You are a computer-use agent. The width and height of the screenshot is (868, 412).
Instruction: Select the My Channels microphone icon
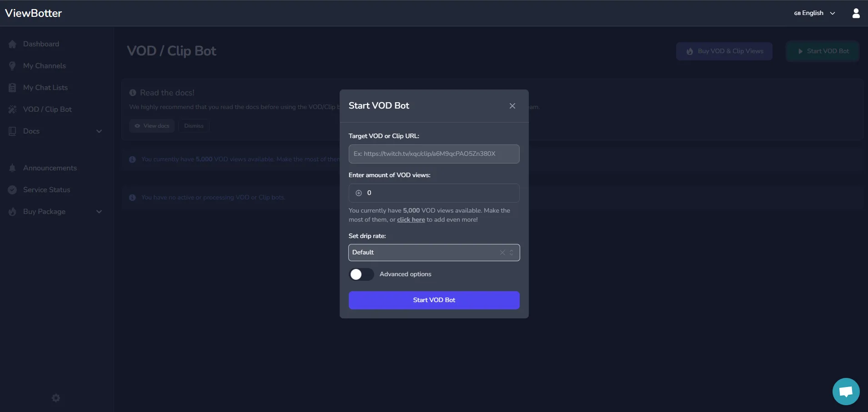(12, 65)
